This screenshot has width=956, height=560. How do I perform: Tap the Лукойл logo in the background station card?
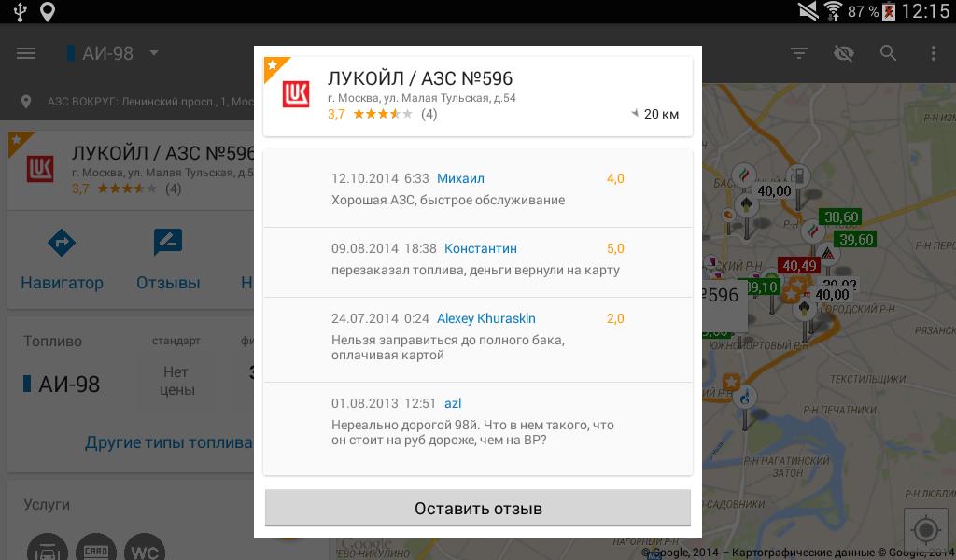click(x=40, y=169)
